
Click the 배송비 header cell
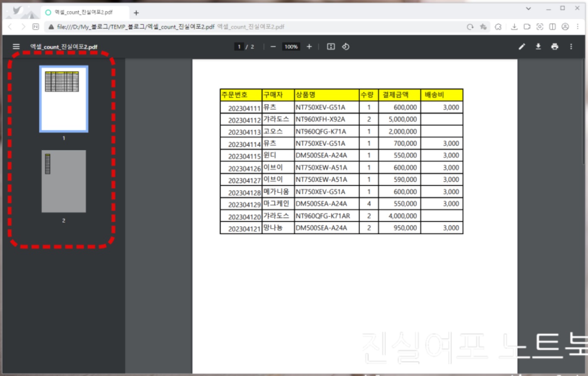[442, 95]
